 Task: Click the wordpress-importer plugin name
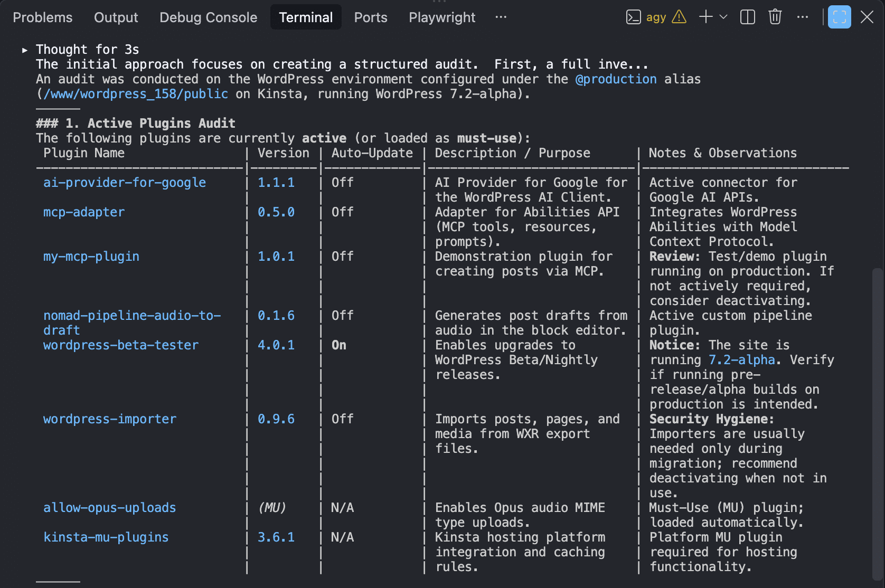click(110, 419)
